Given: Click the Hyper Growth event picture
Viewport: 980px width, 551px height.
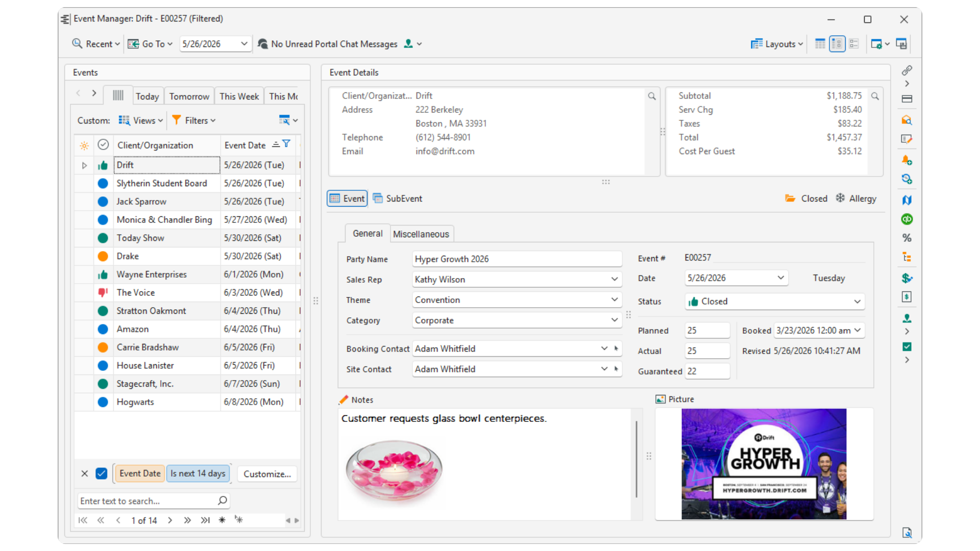Looking at the screenshot, I should pyautogui.click(x=764, y=464).
